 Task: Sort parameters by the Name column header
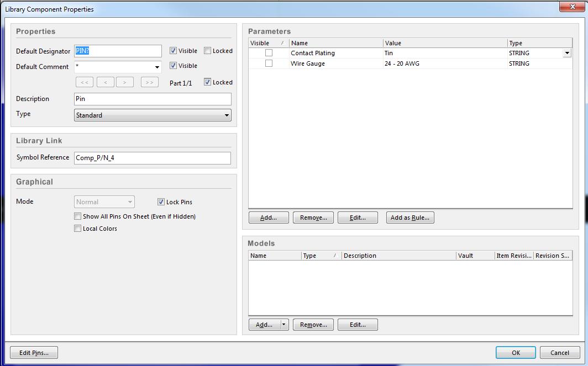click(x=335, y=43)
